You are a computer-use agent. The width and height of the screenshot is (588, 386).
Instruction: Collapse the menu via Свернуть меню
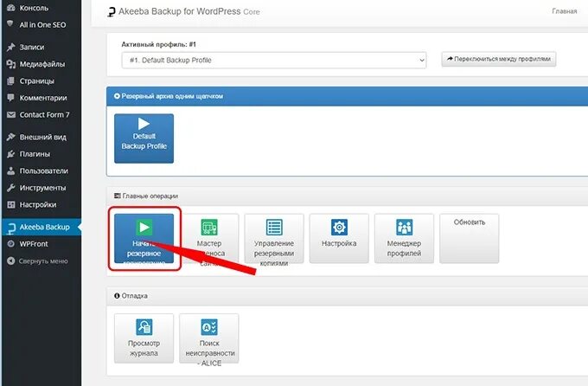click(x=41, y=261)
